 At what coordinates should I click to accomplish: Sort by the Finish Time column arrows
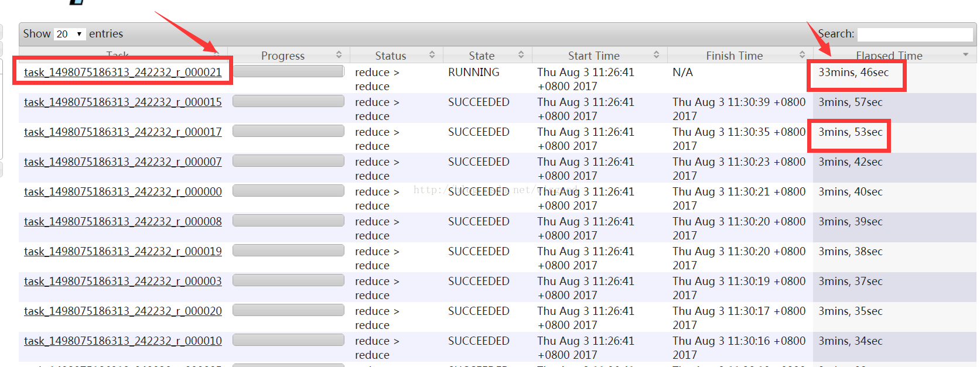802,54
